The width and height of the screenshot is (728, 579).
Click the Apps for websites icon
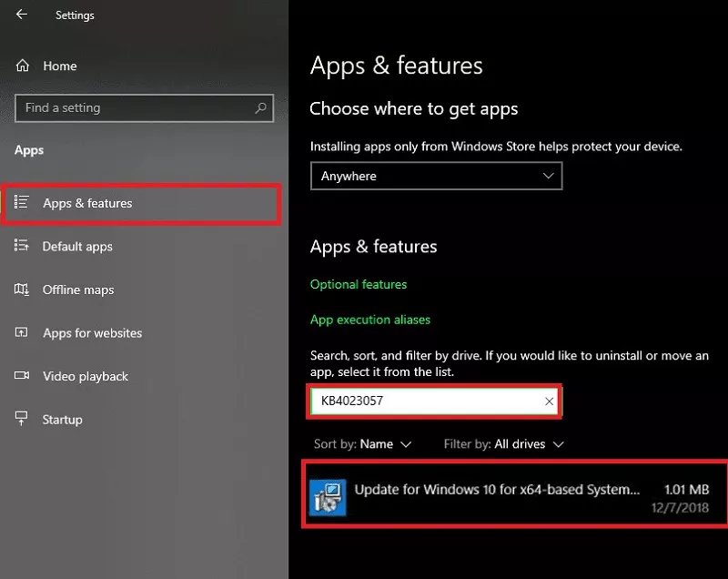pyautogui.click(x=23, y=333)
